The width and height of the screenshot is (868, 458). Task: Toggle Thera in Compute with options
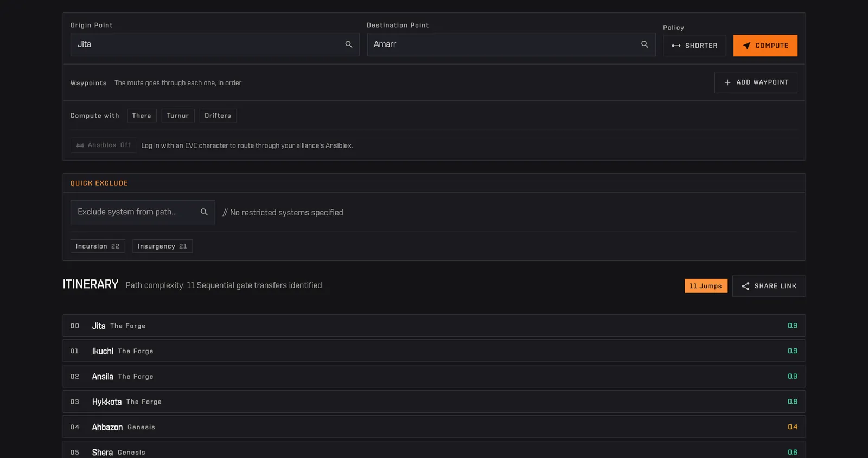click(142, 116)
